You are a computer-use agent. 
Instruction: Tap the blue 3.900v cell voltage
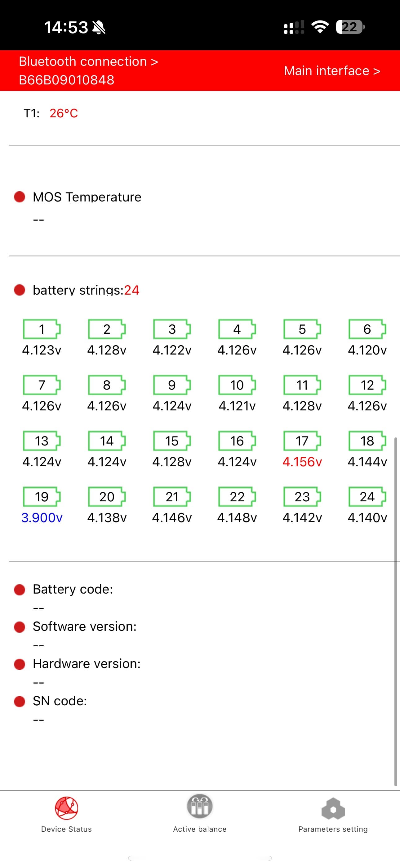[42, 518]
